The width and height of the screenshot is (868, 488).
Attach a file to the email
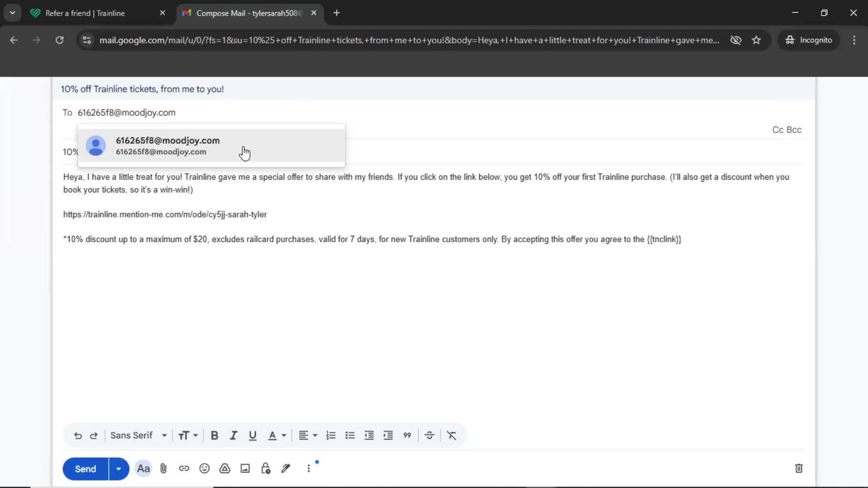163,469
